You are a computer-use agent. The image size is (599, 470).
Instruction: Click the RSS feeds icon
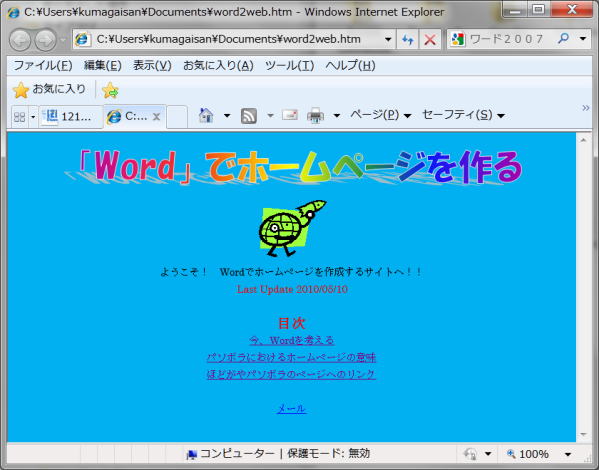tap(249, 116)
